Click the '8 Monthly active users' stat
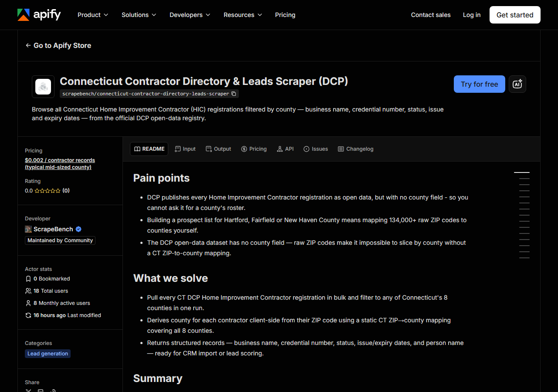The width and height of the screenshot is (558, 392). coord(58,303)
